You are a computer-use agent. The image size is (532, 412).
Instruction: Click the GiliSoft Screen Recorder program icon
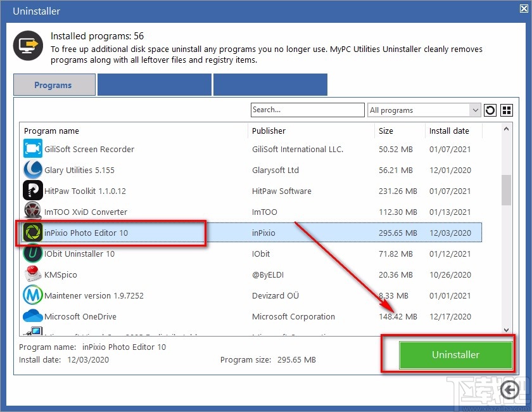(x=33, y=149)
